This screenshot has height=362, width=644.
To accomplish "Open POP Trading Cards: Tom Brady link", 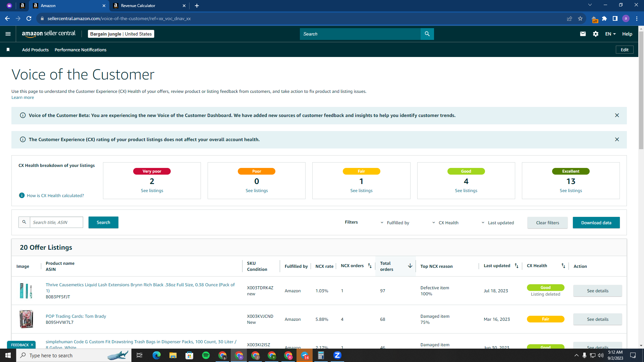I will pyautogui.click(x=76, y=316).
